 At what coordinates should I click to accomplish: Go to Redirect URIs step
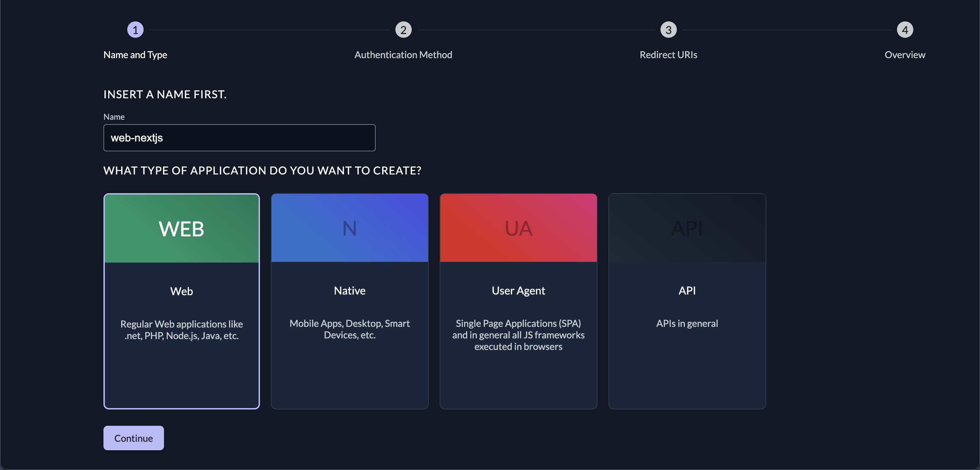[668, 55]
